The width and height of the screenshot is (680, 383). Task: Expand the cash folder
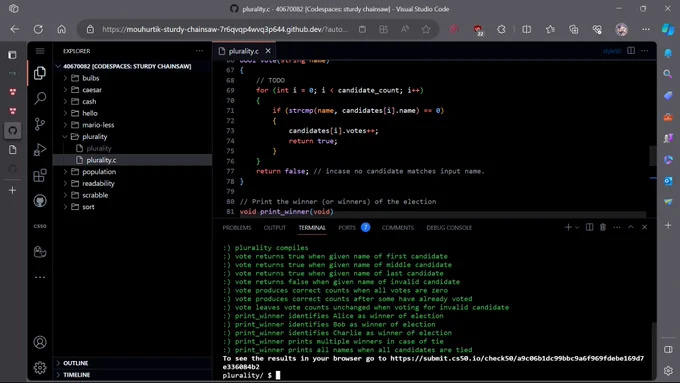coord(132,101)
